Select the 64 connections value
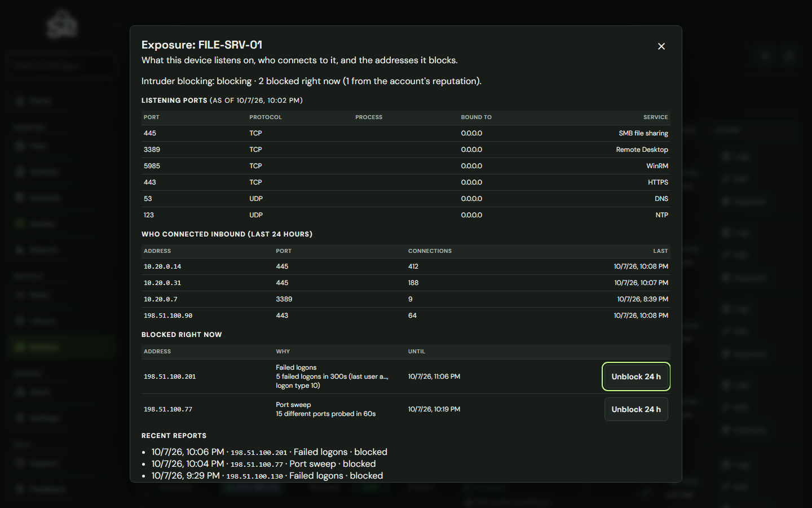 [412, 316]
